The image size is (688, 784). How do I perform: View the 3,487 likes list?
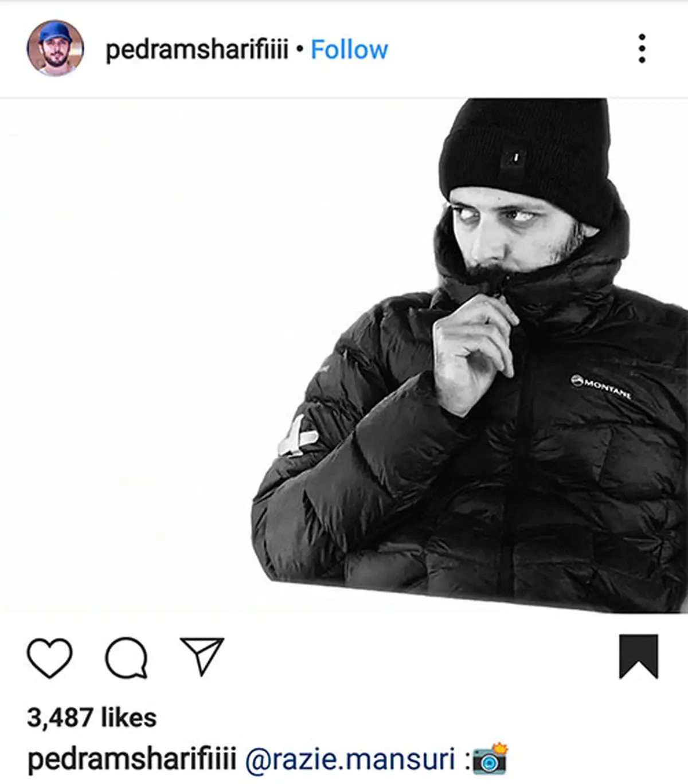click(x=92, y=718)
